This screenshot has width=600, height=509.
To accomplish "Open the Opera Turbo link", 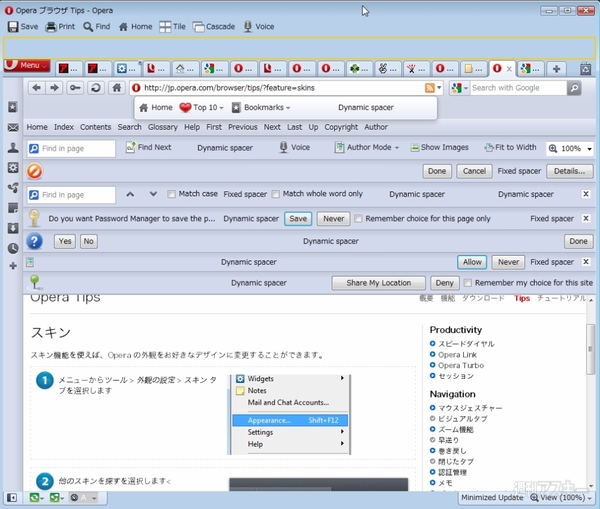I will point(461,365).
